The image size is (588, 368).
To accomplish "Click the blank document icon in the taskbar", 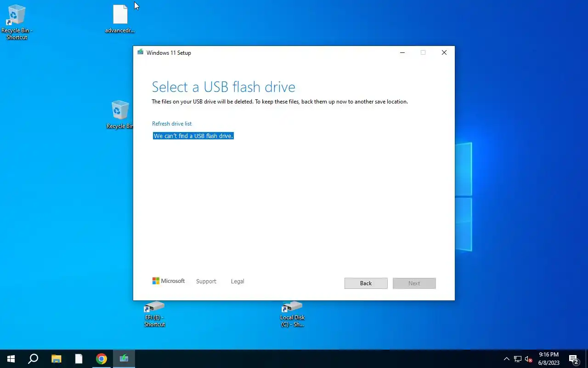I will (79, 359).
